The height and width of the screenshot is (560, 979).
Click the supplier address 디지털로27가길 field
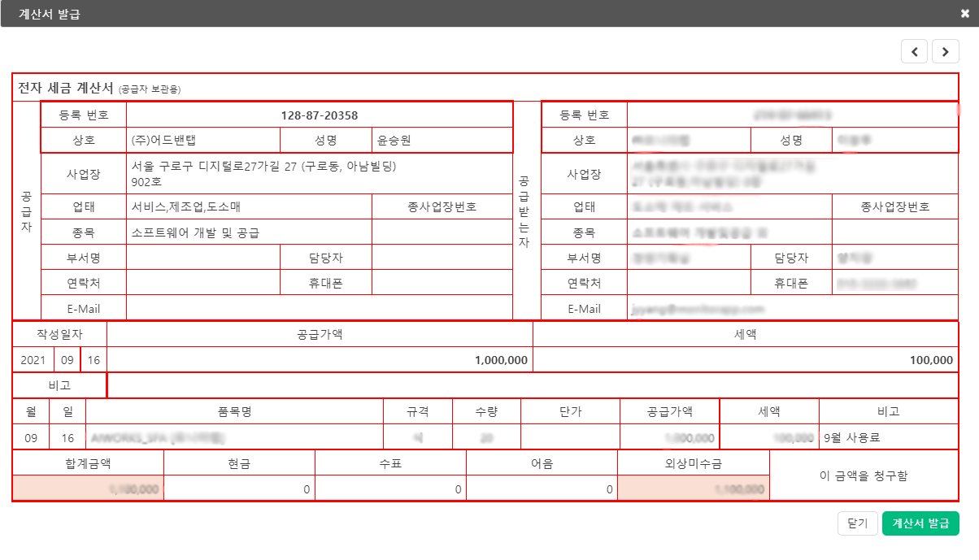point(319,173)
